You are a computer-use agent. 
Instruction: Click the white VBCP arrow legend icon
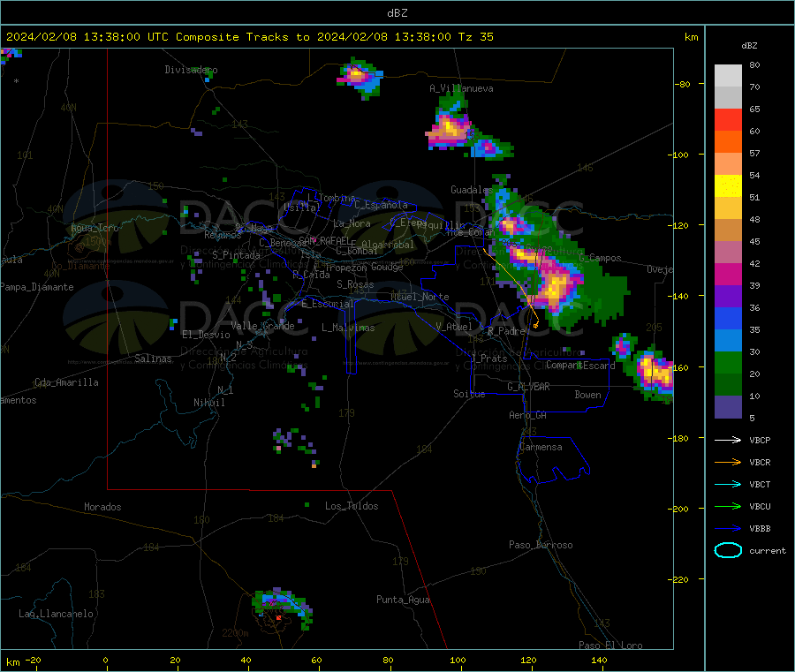[x=728, y=440]
